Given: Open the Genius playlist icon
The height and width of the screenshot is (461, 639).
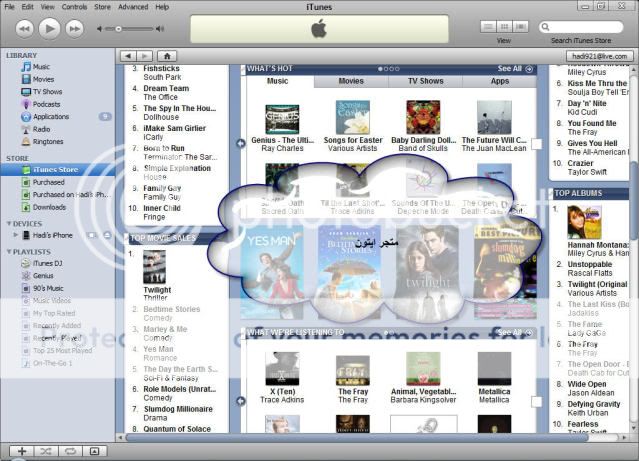Looking at the screenshot, I should click(26, 276).
